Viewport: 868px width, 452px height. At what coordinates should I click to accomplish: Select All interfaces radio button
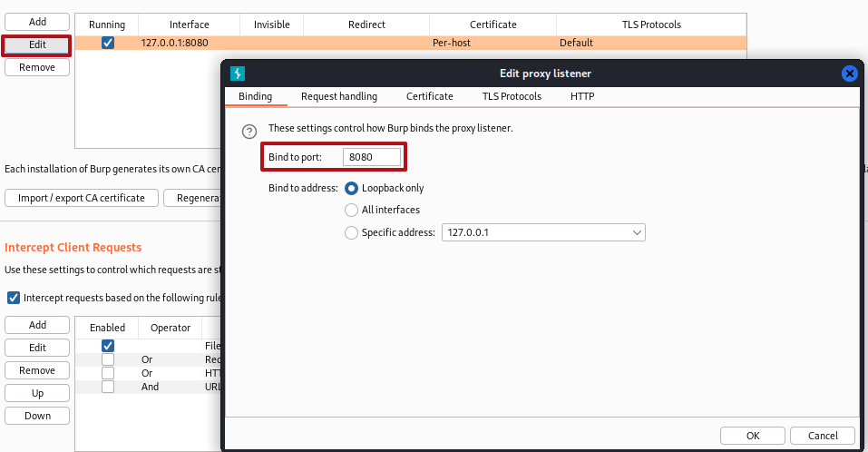point(351,210)
